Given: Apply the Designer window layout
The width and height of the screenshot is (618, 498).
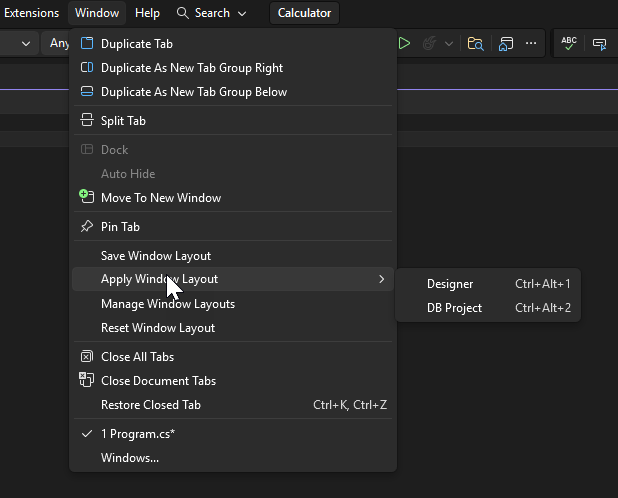Looking at the screenshot, I should click(450, 284).
